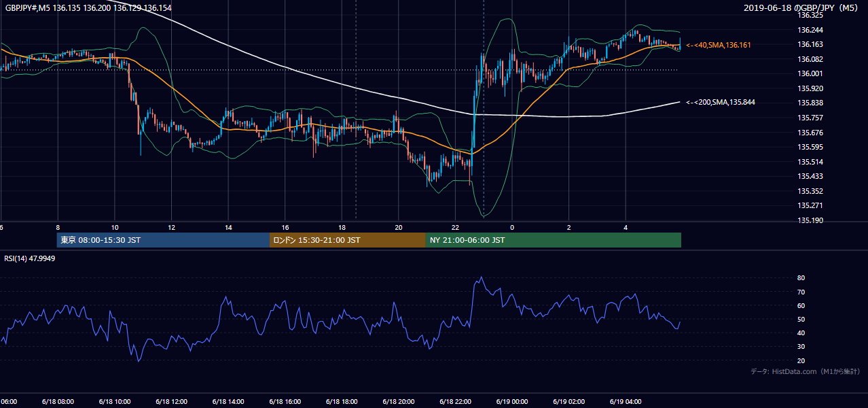The height and width of the screenshot is (408, 868).
Task: Click RSI axis level 50
Action: coord(801,319)
